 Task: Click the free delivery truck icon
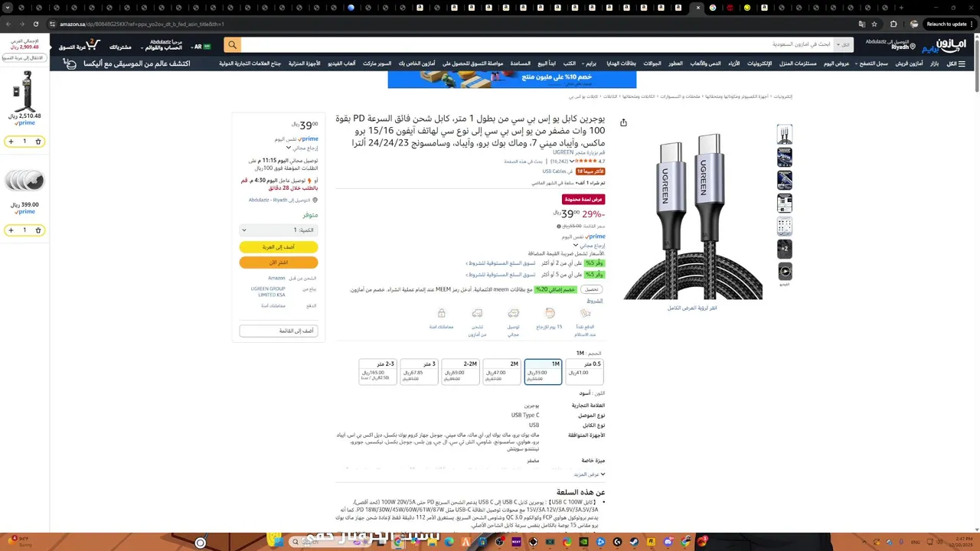[x=514, y=313]
